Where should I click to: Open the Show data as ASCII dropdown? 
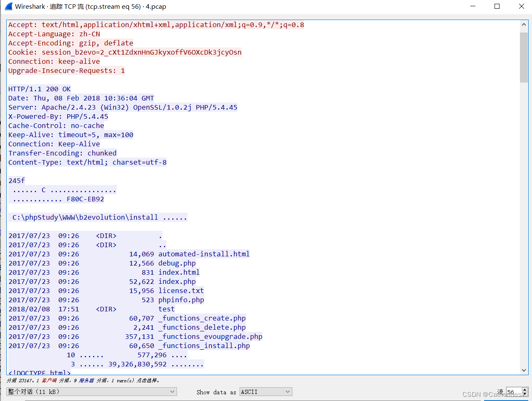(x=266, y=392)
